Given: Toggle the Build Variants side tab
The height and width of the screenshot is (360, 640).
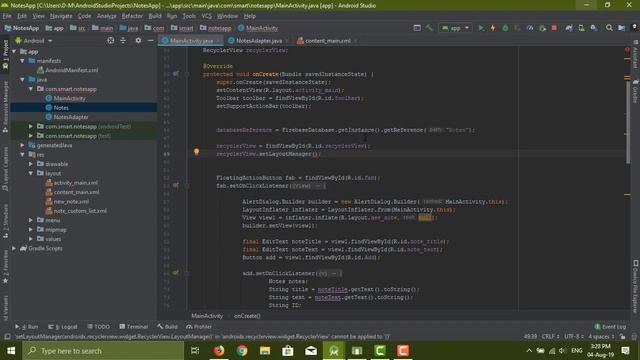Looking at the screenshot, I should pyautogui.click(x=5, y=307).
